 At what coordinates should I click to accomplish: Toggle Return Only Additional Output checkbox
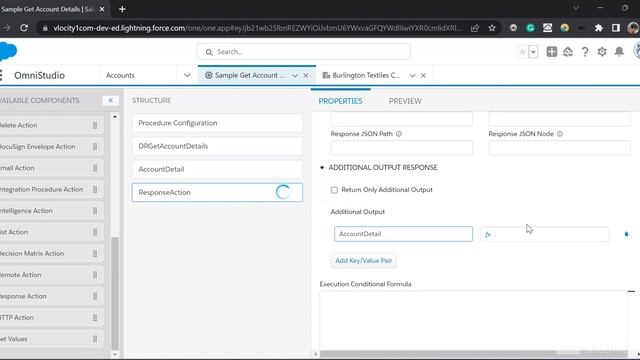pos(334,190)
